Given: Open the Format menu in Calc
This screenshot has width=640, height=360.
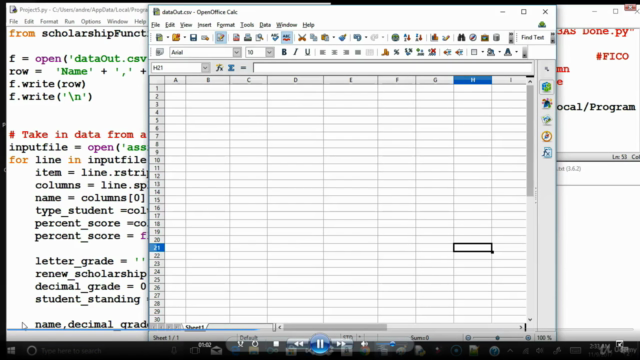Looking at the screenshot, I should click(x=225, y=25).
